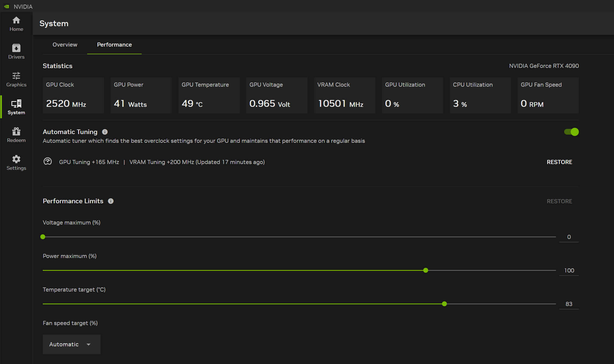This screenshot has height=364, width=614.
Task: Click the Automatic Tuning info icon
Action: tap(105, 132)
